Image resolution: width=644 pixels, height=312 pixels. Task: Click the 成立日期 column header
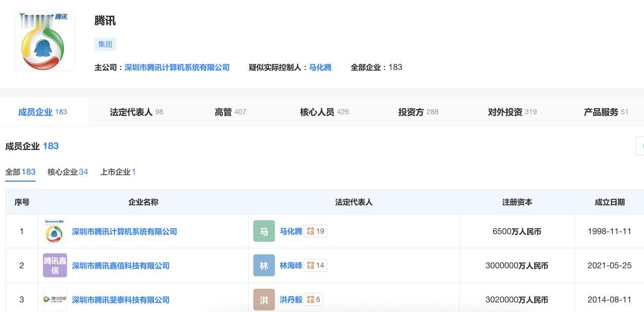(610, 202)
